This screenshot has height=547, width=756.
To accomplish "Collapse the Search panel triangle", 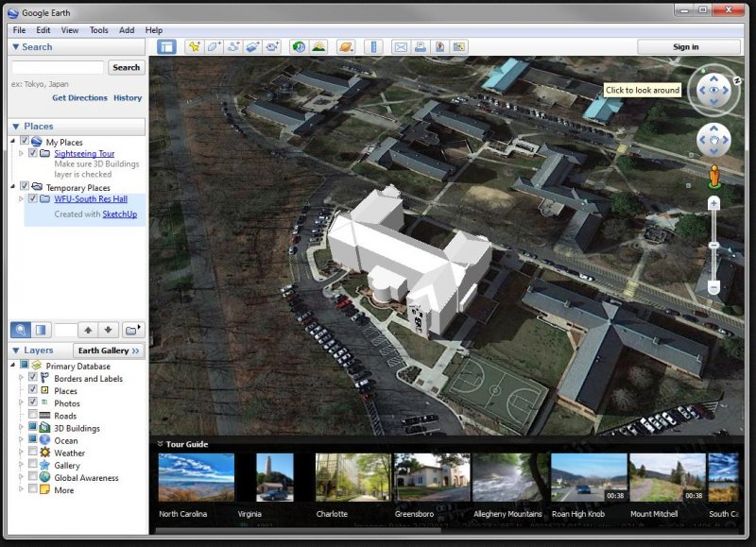I will (16, 46).
